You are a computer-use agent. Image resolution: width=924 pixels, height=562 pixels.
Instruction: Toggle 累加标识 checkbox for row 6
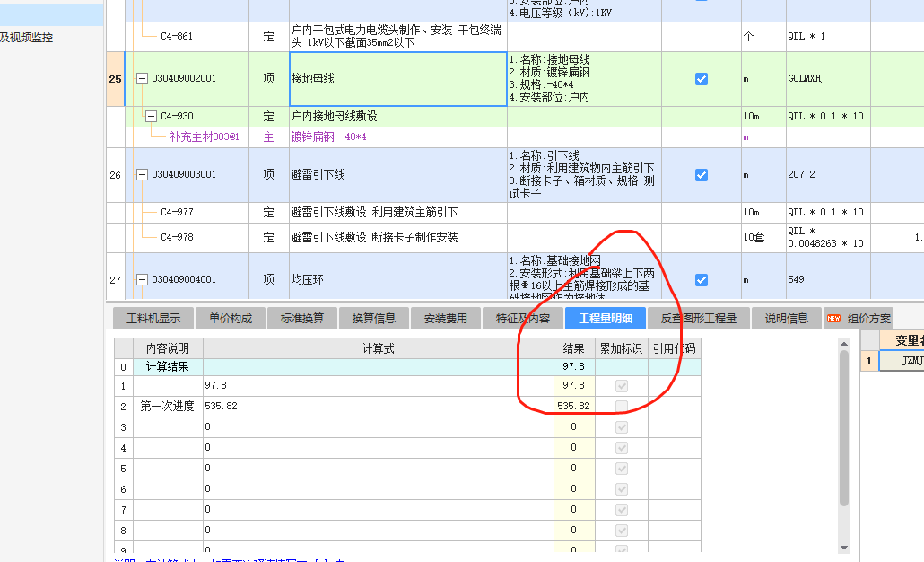[622, 489]
